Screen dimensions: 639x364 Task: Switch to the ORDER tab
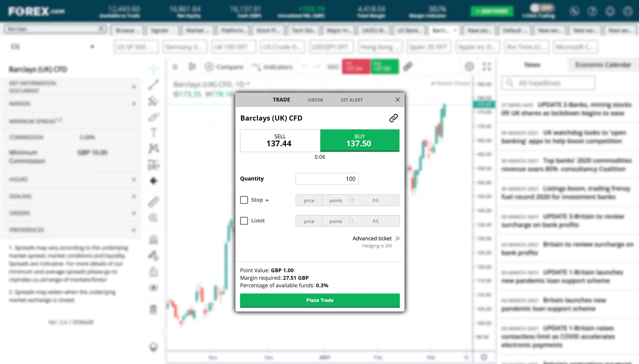(x=315, y=100)
